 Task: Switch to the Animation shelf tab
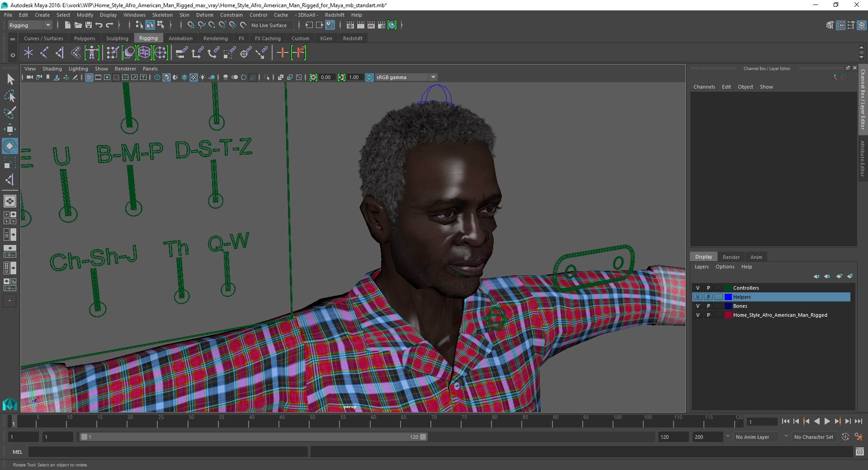pyautogui.click(x=180, y=38)
